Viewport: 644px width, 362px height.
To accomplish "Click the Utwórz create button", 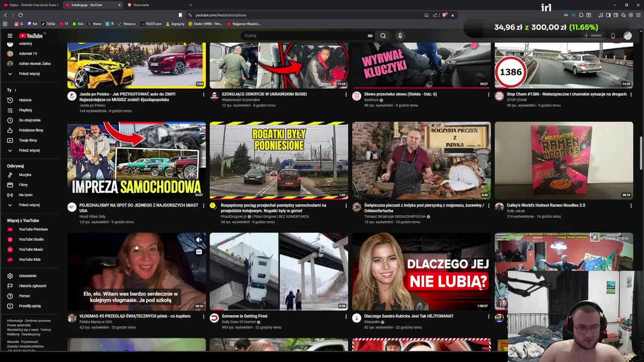I will 593,36.
